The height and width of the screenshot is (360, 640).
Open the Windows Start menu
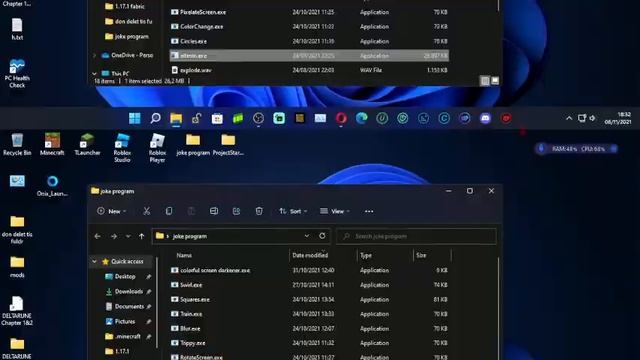pos(135,118)
